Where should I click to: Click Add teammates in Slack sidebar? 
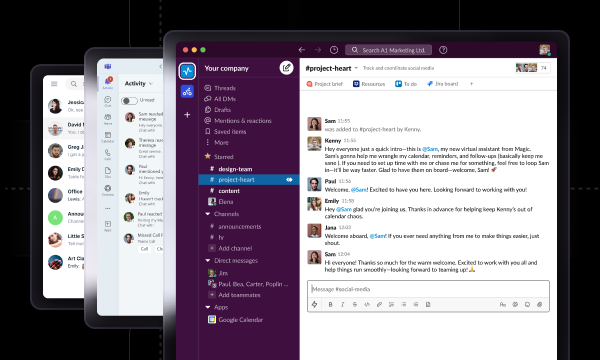coord(234,295)
